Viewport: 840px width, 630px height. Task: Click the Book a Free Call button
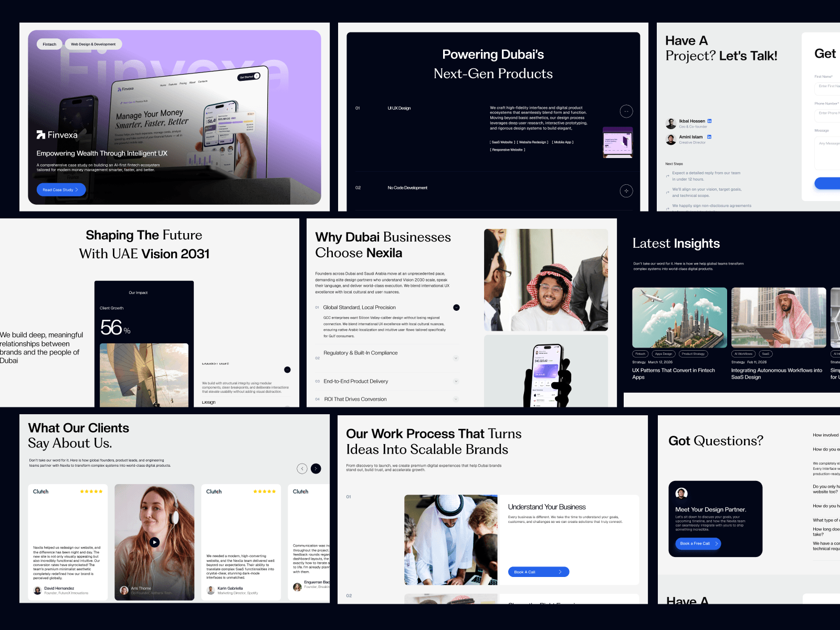pyautogui.click(x=698, y=543)
